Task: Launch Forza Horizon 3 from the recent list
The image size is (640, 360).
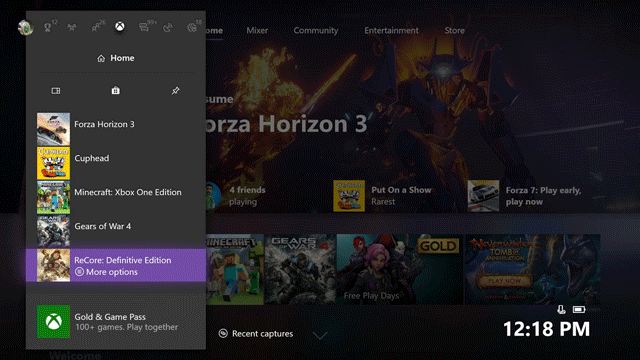Action: pyautogui.click(x=116, y=129)
